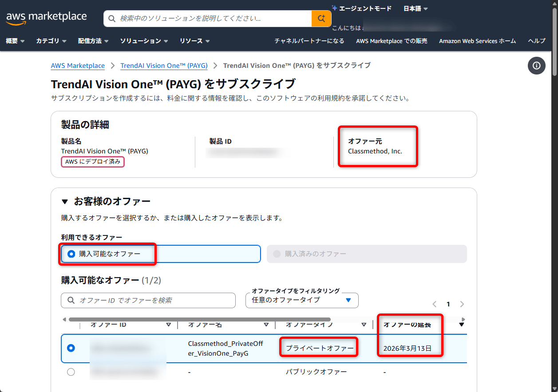Click the AWS にデプロイ済み badge
The image size is (558, 392).
pos(93,162)
